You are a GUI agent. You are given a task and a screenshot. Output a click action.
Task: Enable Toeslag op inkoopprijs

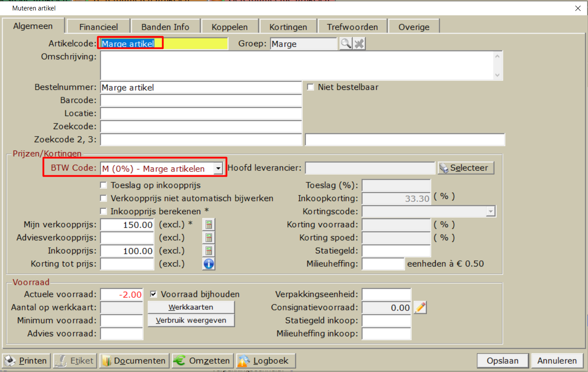(103, 185)
